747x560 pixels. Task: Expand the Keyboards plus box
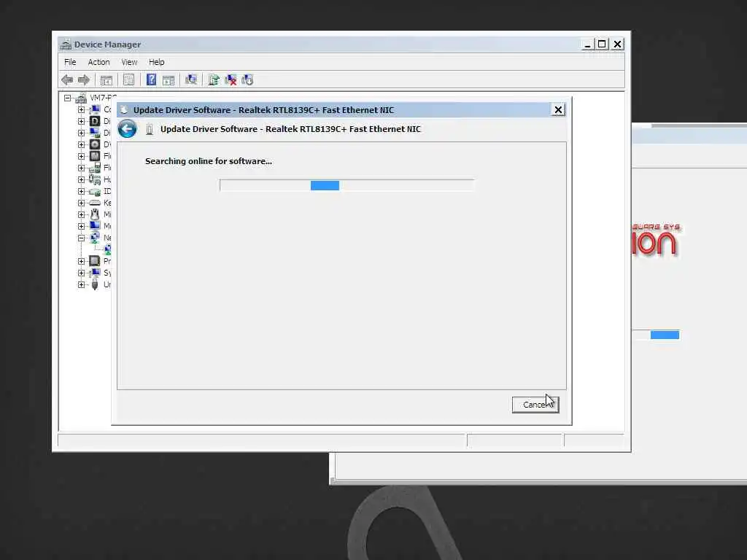(x=82, y=203)
